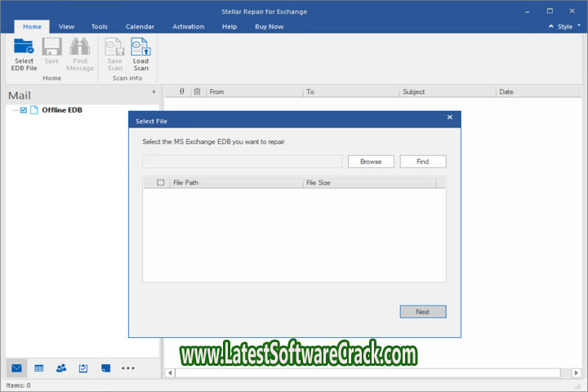Click the File Path column header
The width and height of the screenshot is (588, 392).
click(236, 183)
